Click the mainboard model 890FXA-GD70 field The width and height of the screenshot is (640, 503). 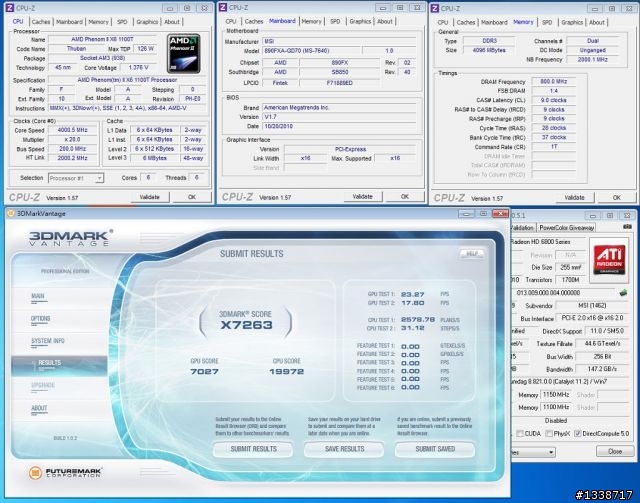[311, 51]
